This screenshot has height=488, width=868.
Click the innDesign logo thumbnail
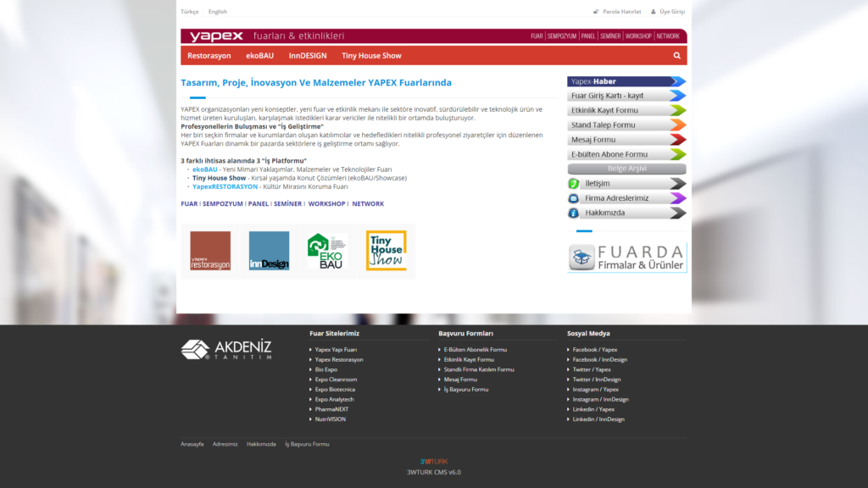tap(268, 252)
